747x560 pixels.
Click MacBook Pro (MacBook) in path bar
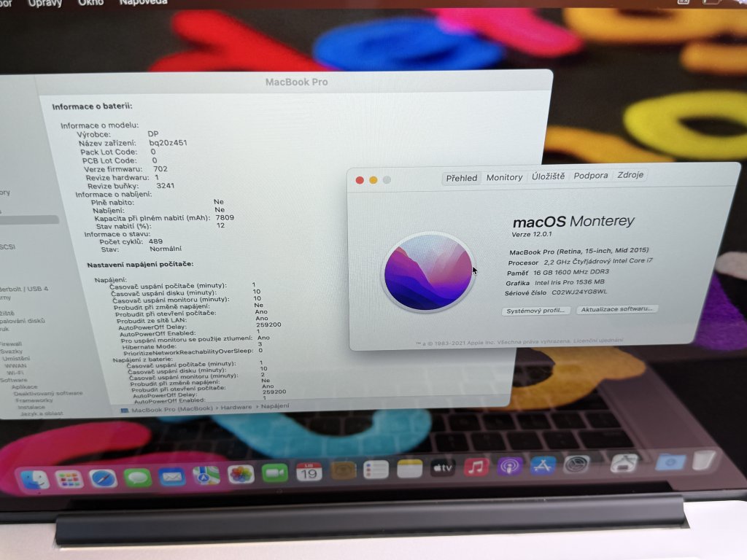point(172,409)
